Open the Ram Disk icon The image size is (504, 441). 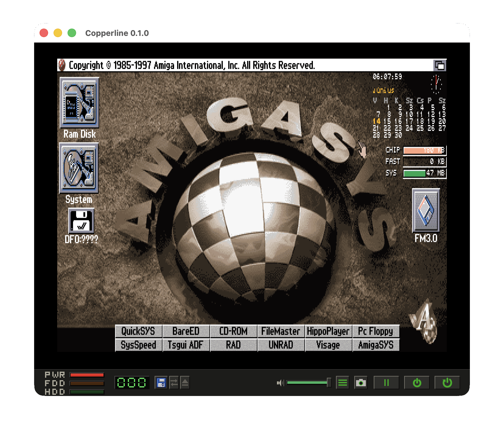click(x=79, y=103)
